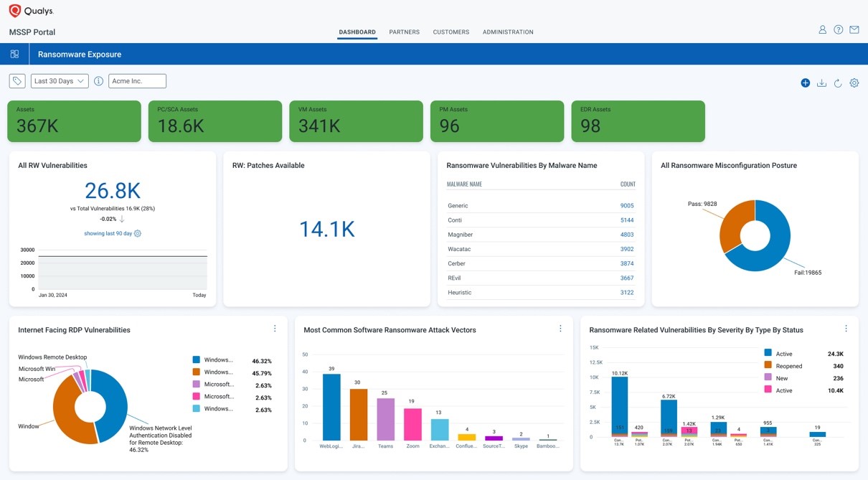Add a new widget with plus icon
Image resolution: width=868 pixels, height=480 pixels.
(806, 83)
